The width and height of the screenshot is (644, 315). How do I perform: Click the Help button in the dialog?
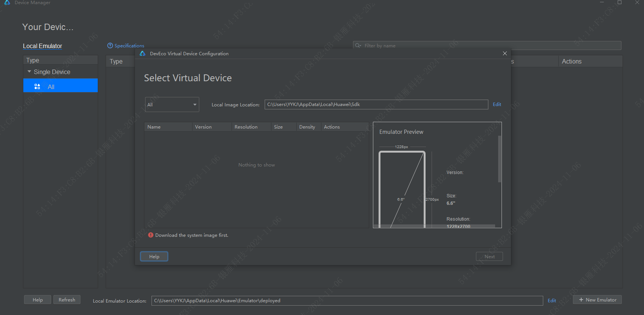154,256
